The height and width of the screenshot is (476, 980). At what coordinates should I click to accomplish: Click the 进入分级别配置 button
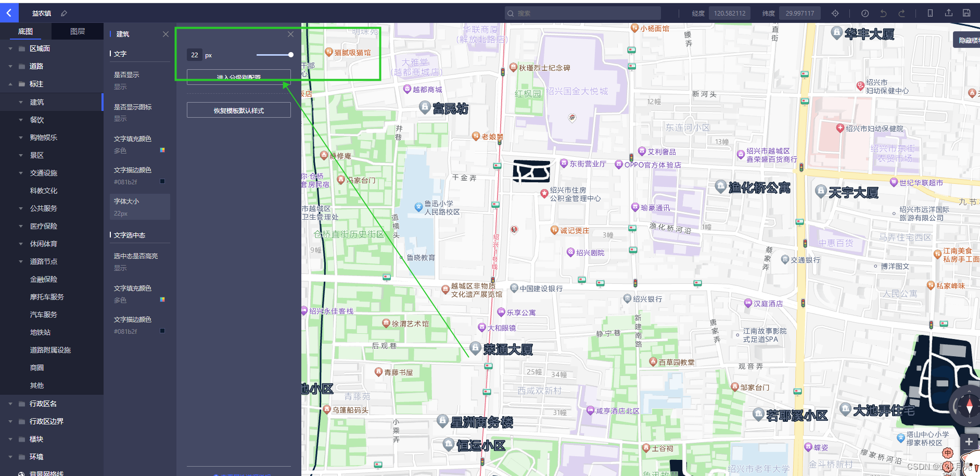coord(238,77)
